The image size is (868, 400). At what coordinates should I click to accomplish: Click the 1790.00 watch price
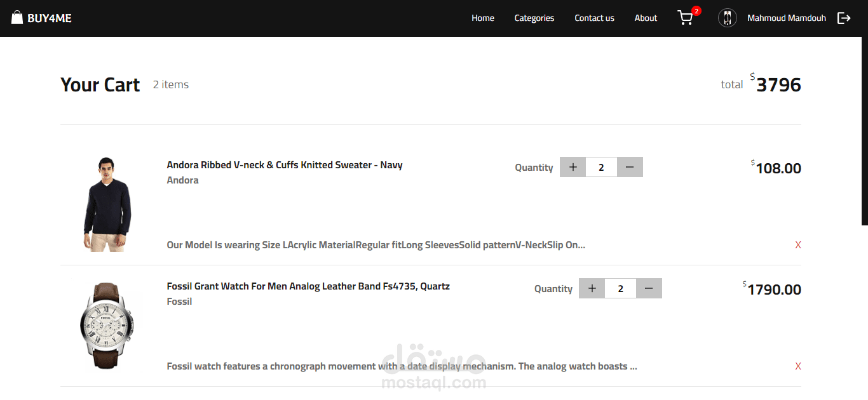[774, 290]
